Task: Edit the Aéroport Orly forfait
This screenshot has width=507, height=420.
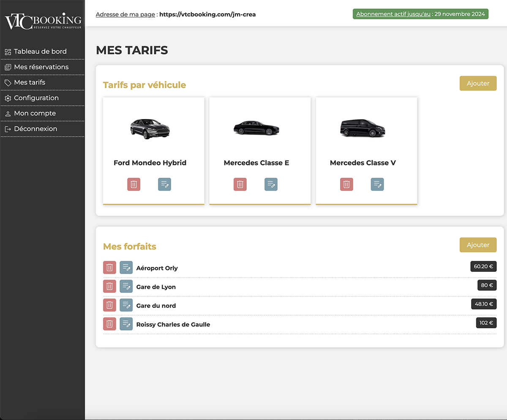Action: (x=126, y=268)
